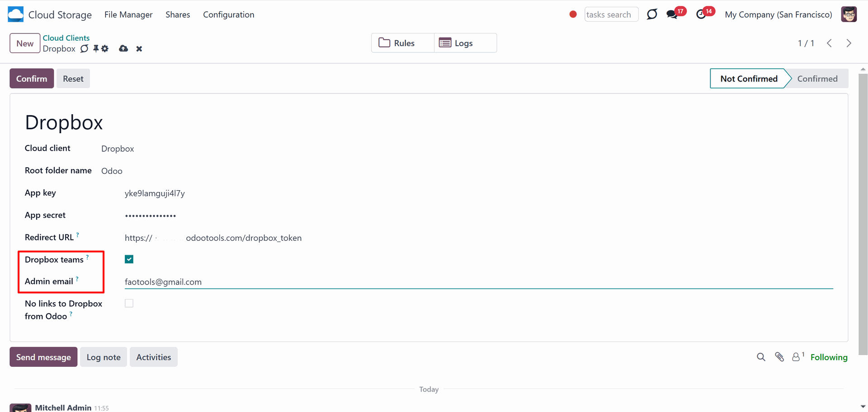Search chatter messages with the magnifier icon
The image size is (868, 412).
point(761,357)
